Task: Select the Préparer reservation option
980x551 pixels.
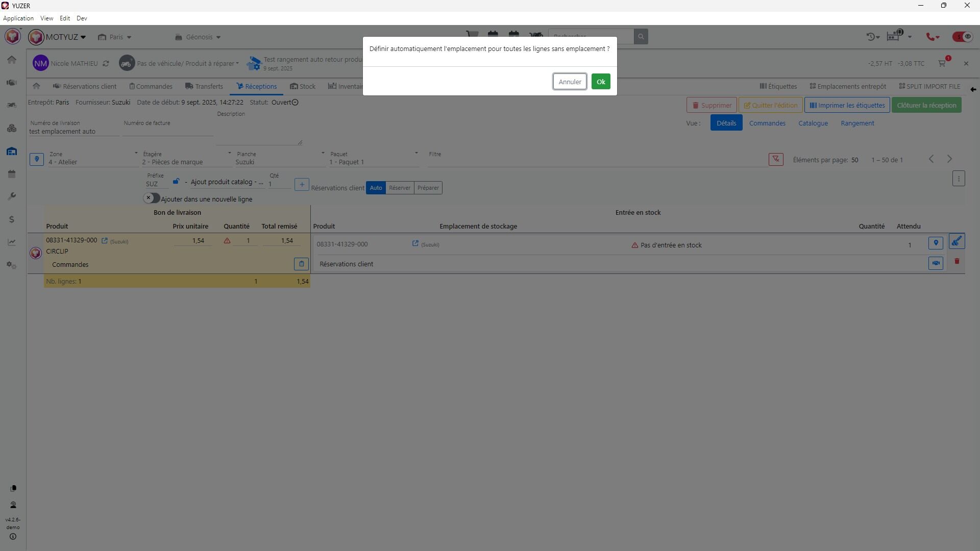Action: click(428, 188)
